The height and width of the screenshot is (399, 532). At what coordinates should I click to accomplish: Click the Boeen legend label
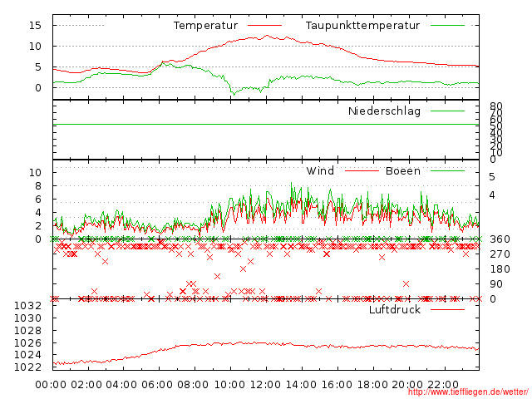[x=403, y=170]
